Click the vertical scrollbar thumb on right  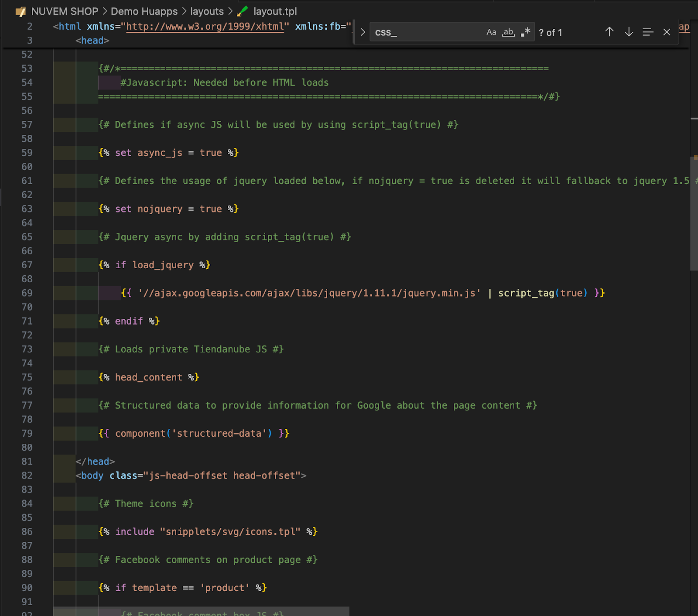[x=694, y=214]
